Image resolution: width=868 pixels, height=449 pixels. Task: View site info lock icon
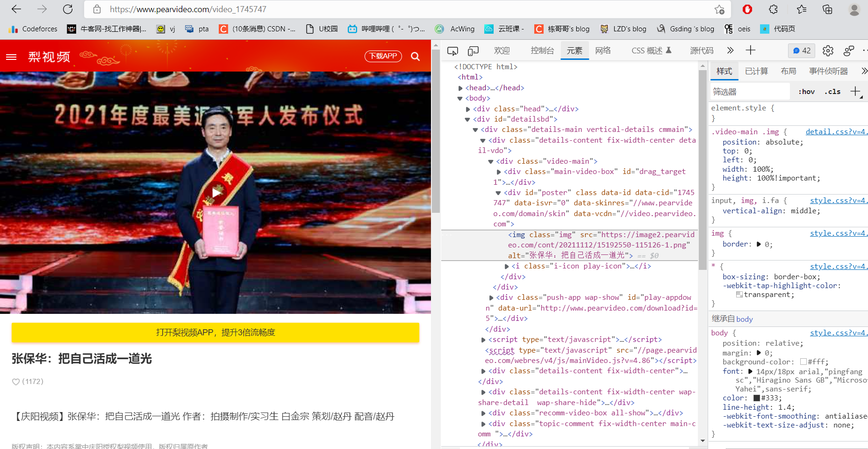coord(97,9)
